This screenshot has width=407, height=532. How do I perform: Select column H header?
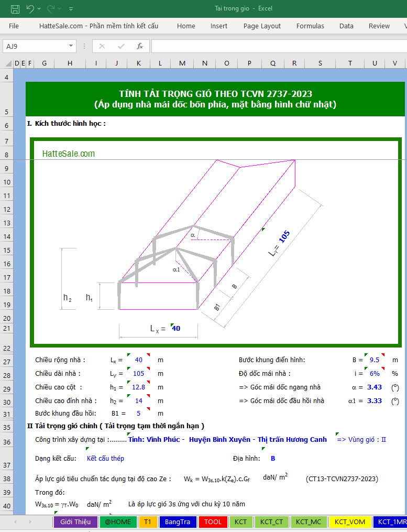70,63
